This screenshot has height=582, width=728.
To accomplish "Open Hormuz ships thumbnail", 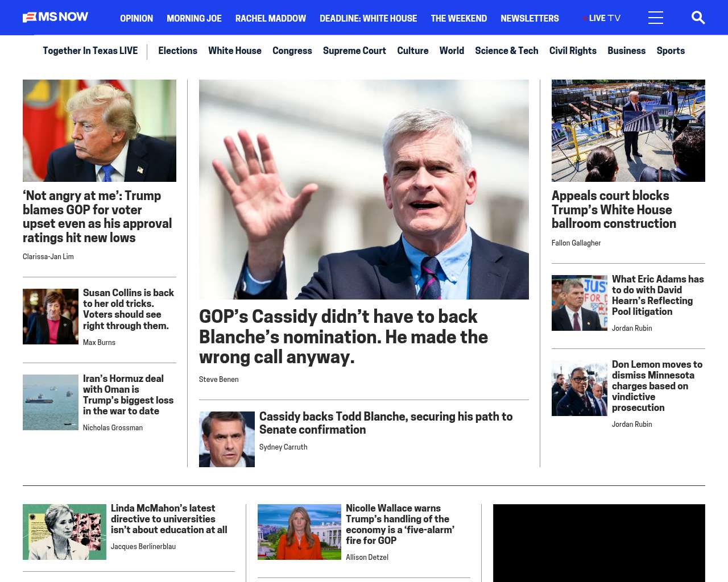I will click(x=51, y=402).
